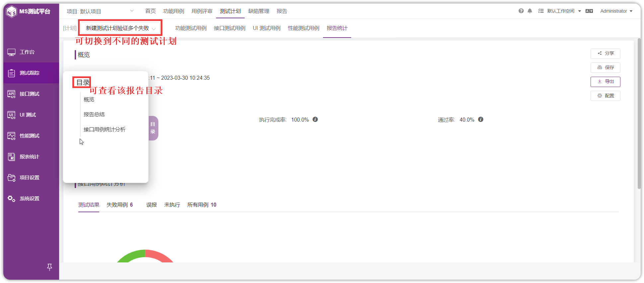
Task: Click the language switch icon
Action: coord(589,11)
